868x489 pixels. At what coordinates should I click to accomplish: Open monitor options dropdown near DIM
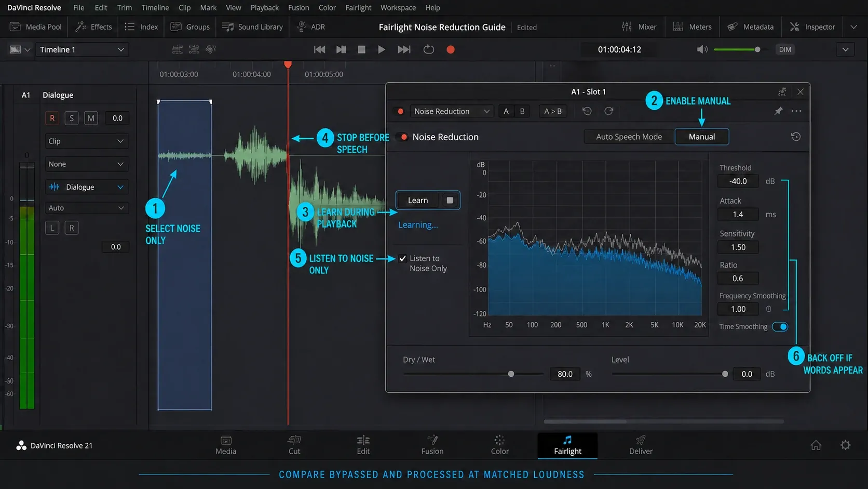[845, 49]
